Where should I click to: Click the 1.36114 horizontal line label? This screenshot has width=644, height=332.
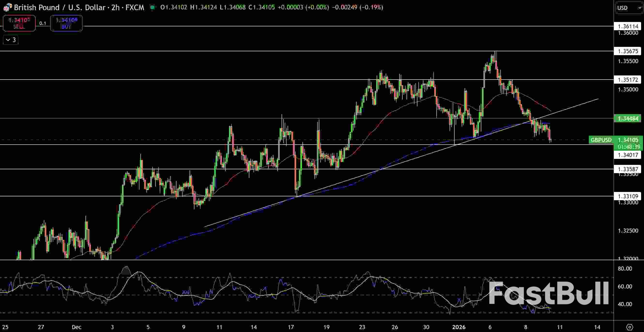coord(628,26)
